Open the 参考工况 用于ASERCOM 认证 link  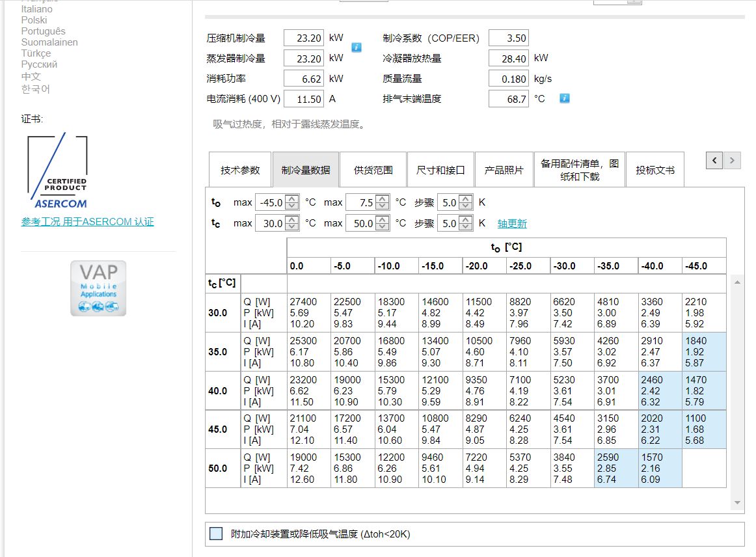pyautogui.click(x=87, y=222)
